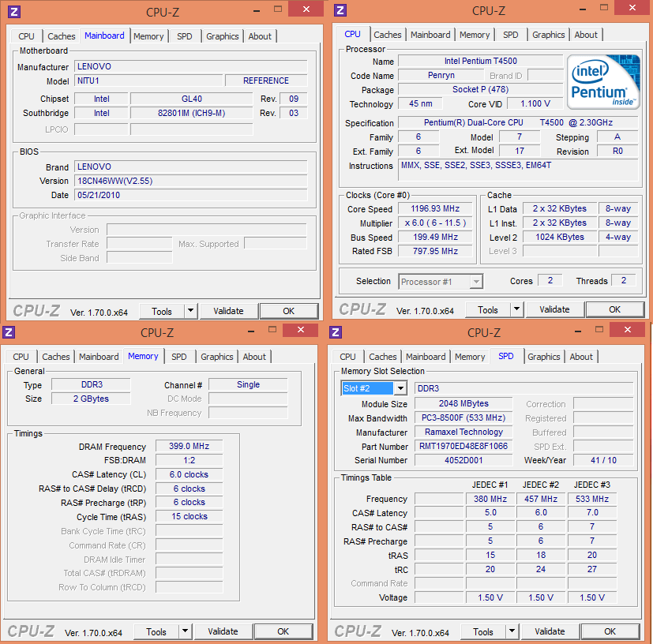Click Tools button in SPD window
This screenshot has width=653, height=644.
[x=483, y=631]
